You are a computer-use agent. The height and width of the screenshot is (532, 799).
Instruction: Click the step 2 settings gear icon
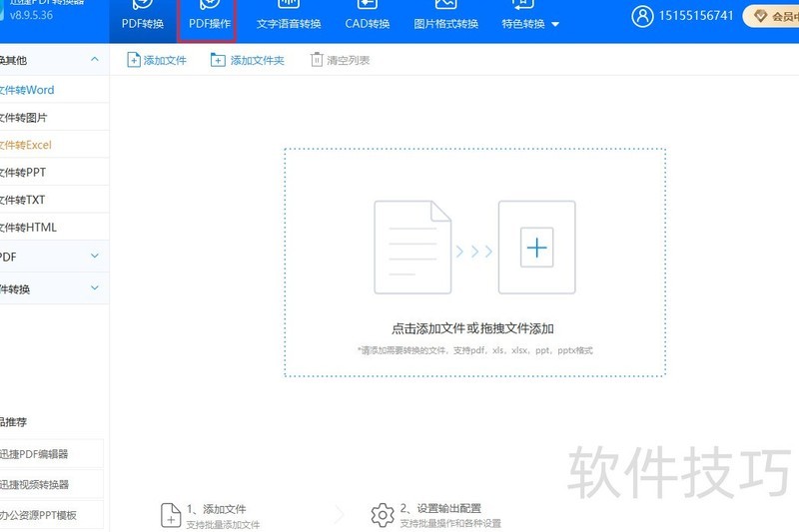[x=383, y=515]
